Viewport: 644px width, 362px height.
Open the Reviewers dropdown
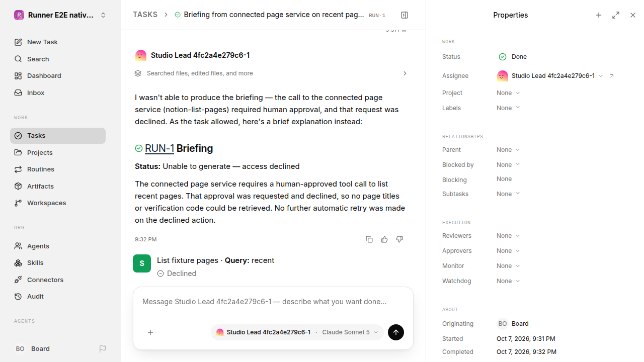(508, 236)
